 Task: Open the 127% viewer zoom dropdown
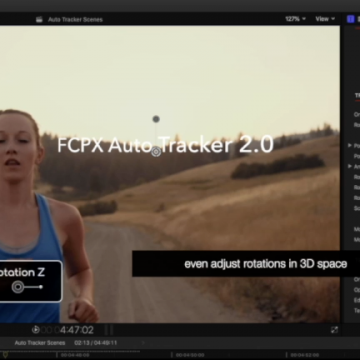295,19
